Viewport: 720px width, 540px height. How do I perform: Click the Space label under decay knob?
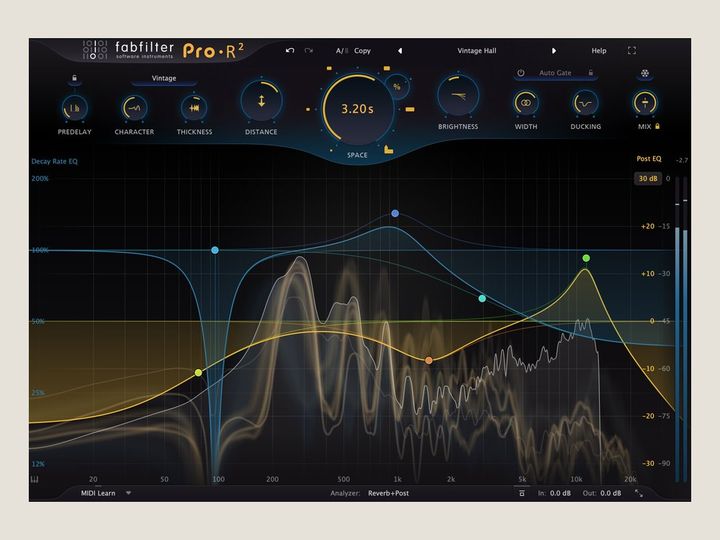click(357, 155)
